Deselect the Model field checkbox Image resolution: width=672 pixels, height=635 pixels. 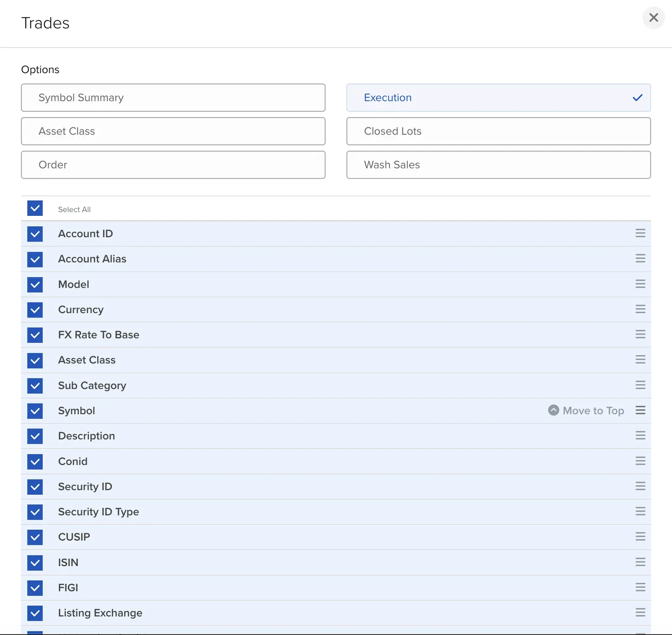click(35, 285)
